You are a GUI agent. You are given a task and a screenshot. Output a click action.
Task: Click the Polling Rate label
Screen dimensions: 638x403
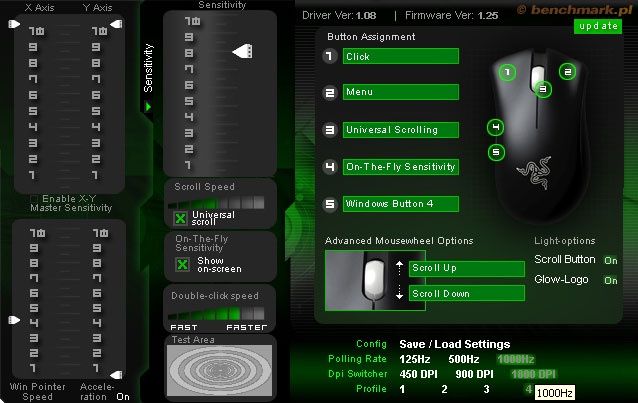(357, 359)
